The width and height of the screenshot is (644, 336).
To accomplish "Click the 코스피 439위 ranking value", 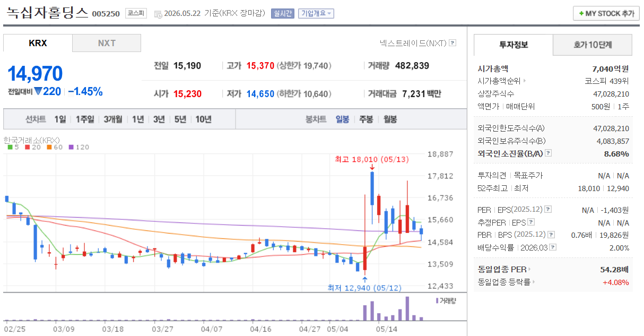I will click(607, 81).
